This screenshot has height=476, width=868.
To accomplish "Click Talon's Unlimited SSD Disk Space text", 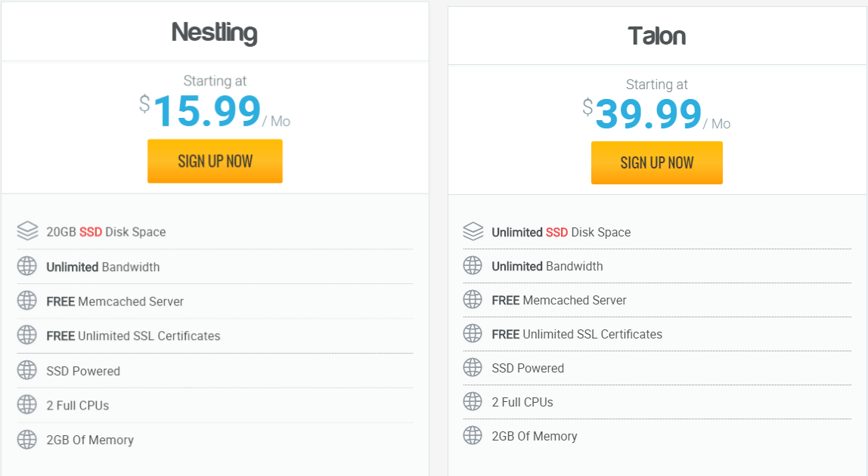I will point(561,232).
